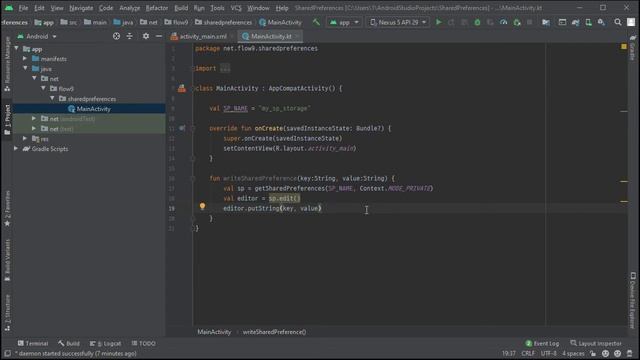Click CRLF line separator in status bar
This screenshot has width=640, height=360.
pos(528,353)
